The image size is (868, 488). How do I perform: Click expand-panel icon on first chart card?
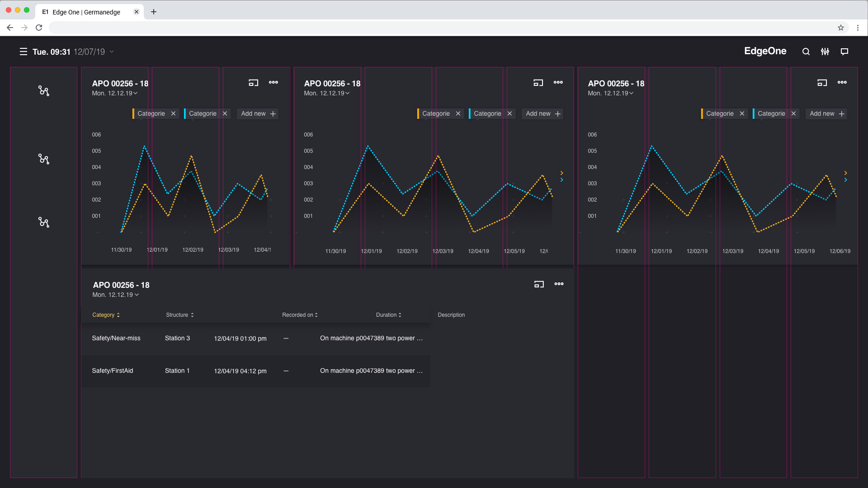253,83
